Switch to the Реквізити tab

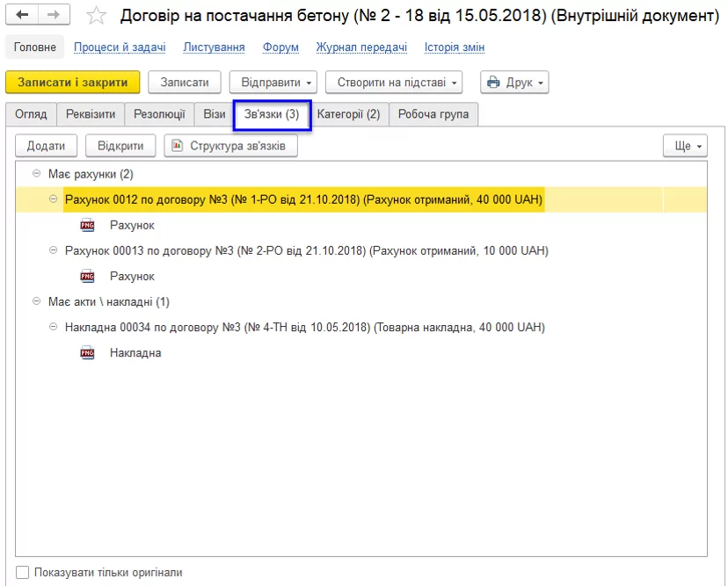pos(91,114)
